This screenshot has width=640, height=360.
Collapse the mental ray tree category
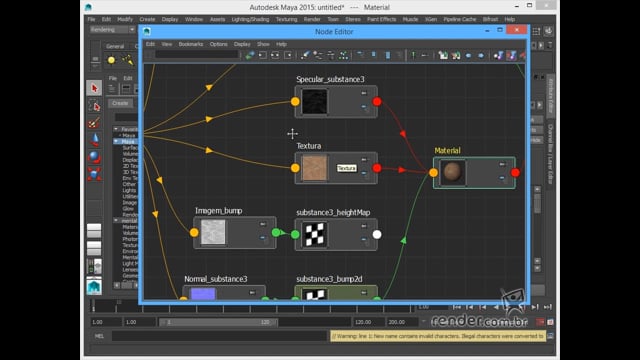tap(116, 220)
